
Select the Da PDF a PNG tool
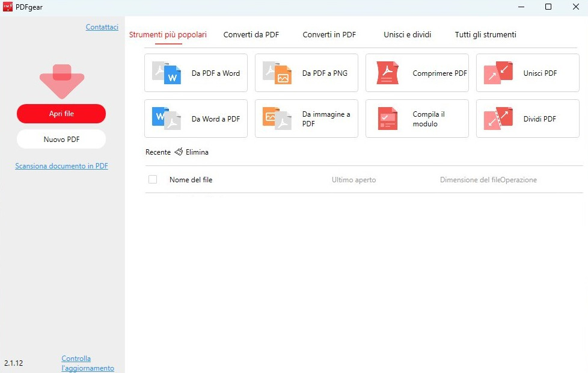click(x=306, y=72)
